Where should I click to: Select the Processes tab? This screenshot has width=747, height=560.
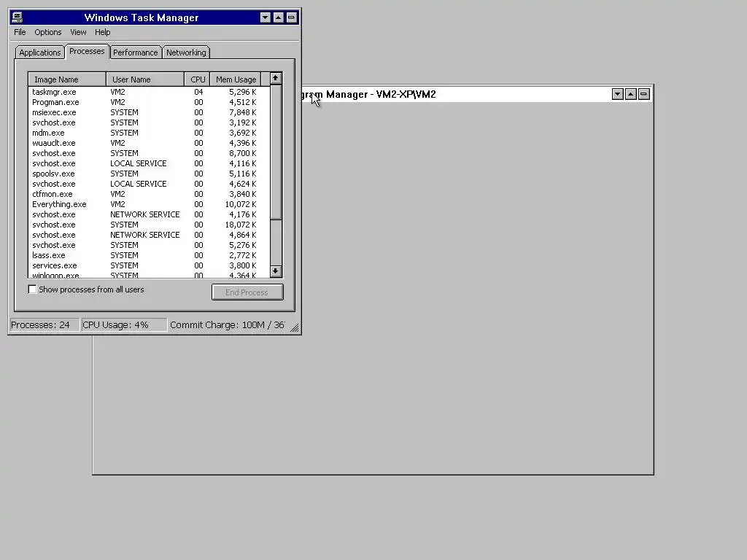pyautogui.click(x=87, y=52)
